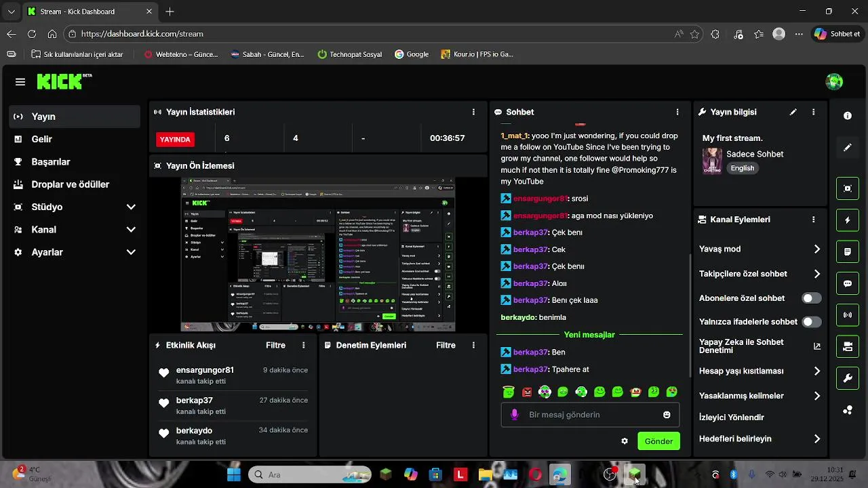Screen dimensions: 868x488
Task: Select Yayın in left navigation
Action: [75, 117]
